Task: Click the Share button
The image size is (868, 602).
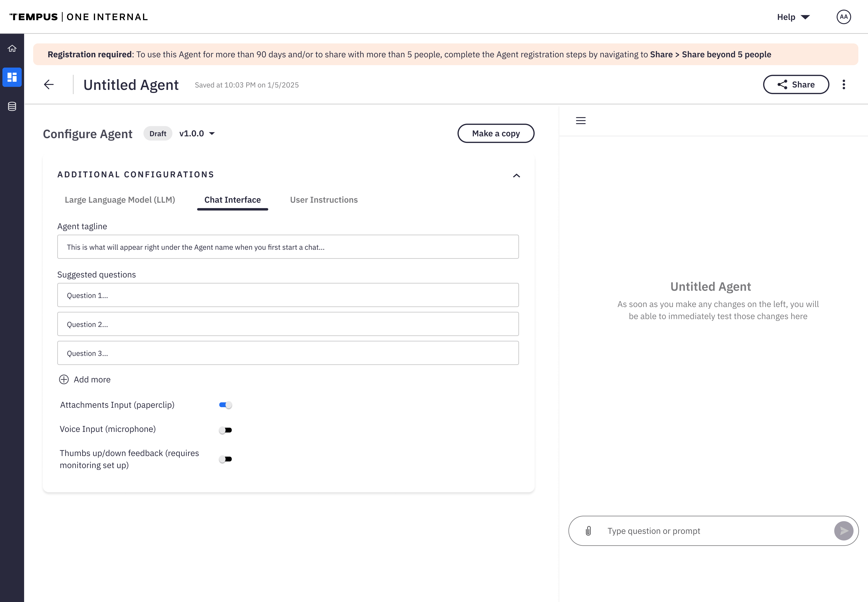Action: click(796, 84)
